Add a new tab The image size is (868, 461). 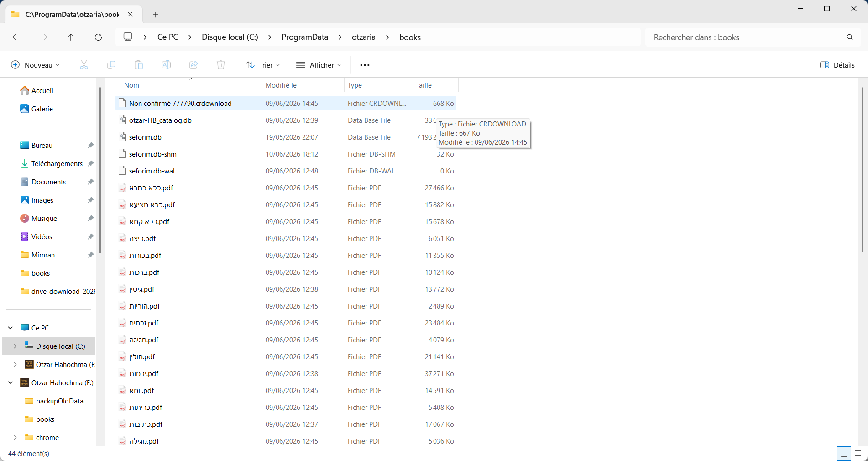156,15
